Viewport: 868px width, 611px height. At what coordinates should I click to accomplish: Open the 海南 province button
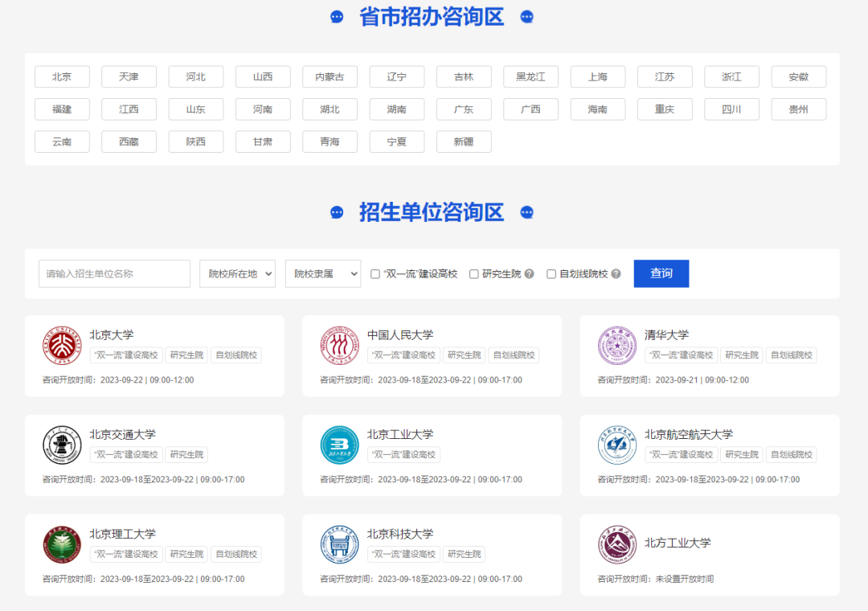[x=598, y=109]
